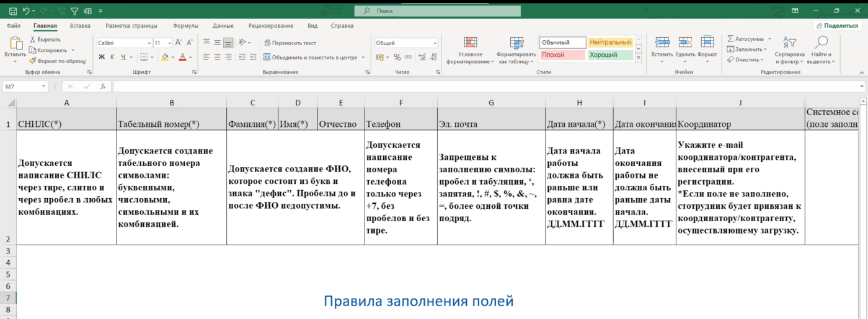Toggle italic (К) formatting
The width and height of the screenshot is (868, 319).
(x=113, y=57)
